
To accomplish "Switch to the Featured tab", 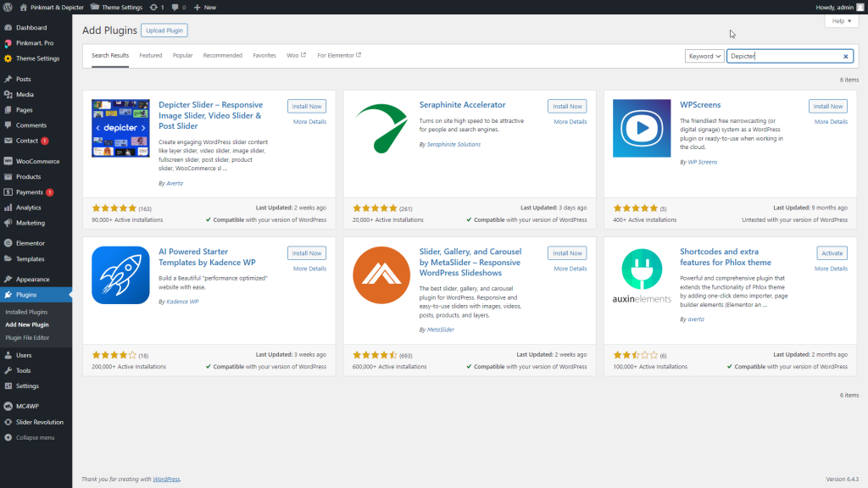I will [151, 55].
